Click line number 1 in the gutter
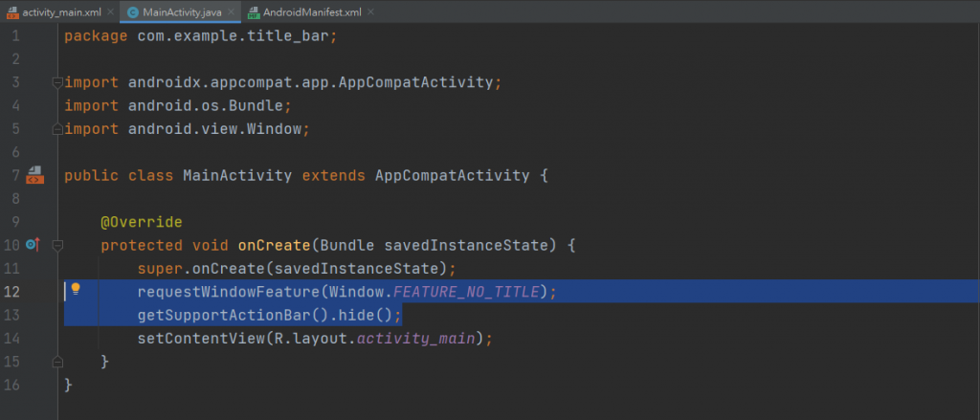 [x=15, y=35]
